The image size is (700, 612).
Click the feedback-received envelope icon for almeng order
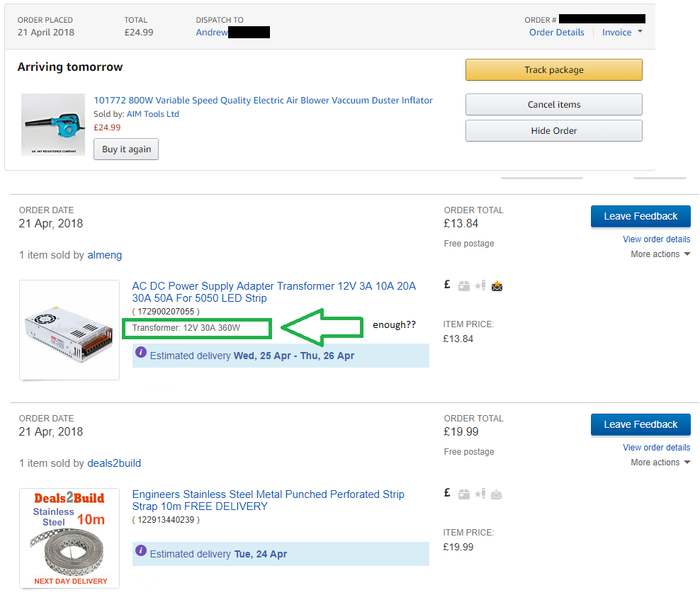coord(497,286)
